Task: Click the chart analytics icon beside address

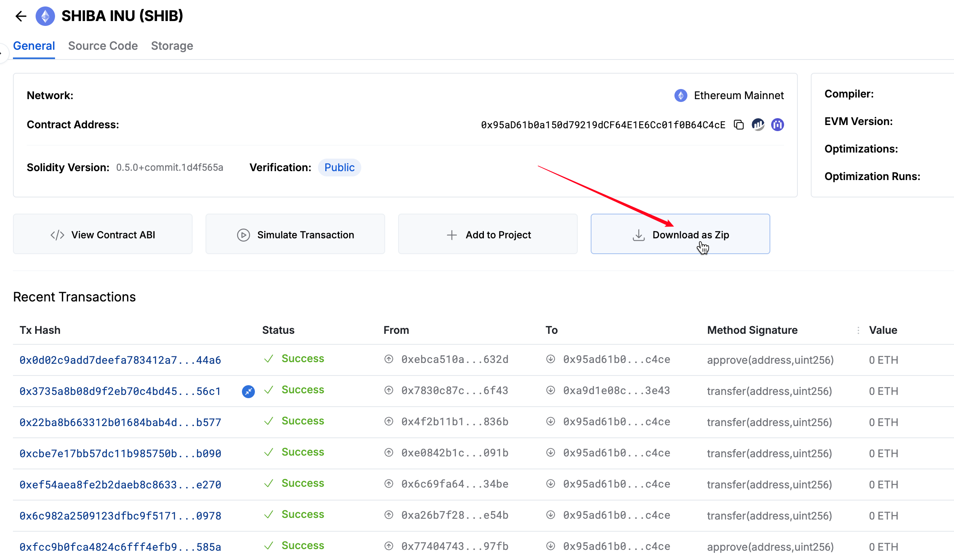Action: pyautogui.click(x=758, y=125)
